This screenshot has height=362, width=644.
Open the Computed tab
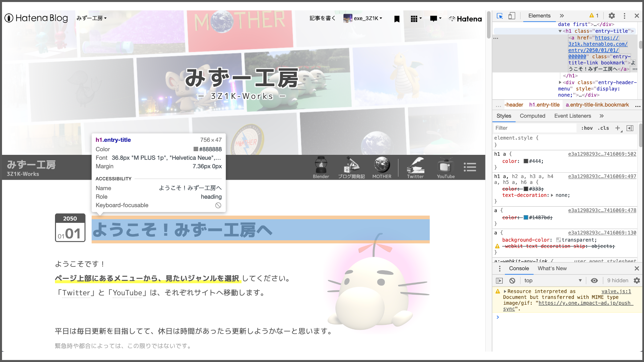[x=532, y=116]
